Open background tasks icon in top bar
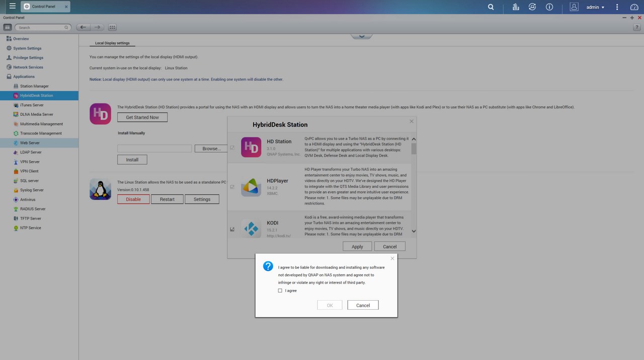Viewport: 644px width, 360px height. (516, 7)
